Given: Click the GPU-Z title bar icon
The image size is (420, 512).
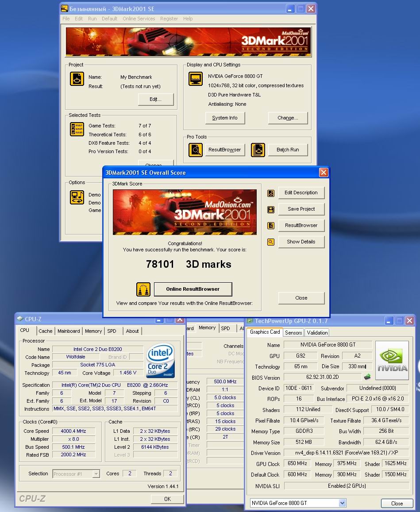Looking at the screenshot, I should click(250, 321).
